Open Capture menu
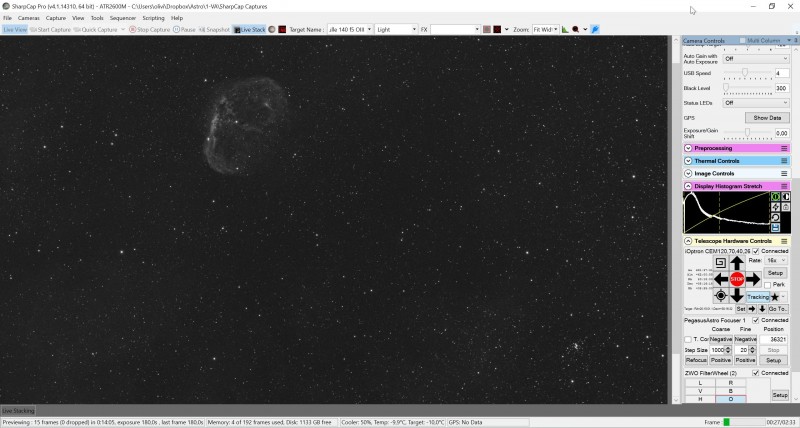The image size is (800, 428). [56, 18]
